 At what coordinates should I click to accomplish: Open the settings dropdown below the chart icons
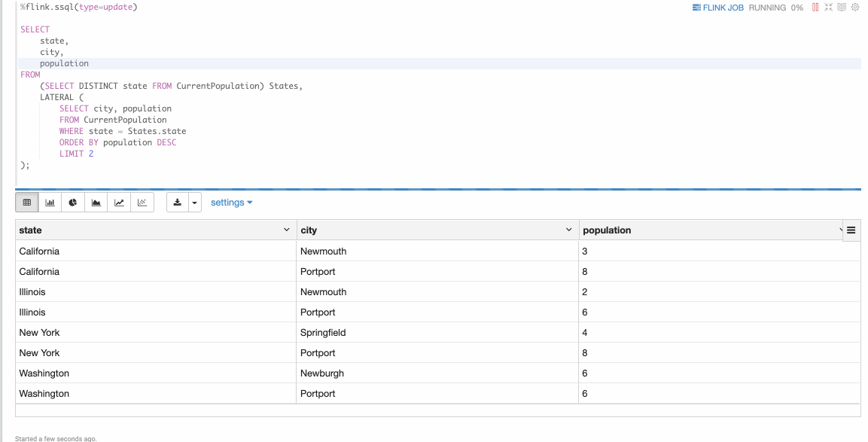click(x=231, y=202)
